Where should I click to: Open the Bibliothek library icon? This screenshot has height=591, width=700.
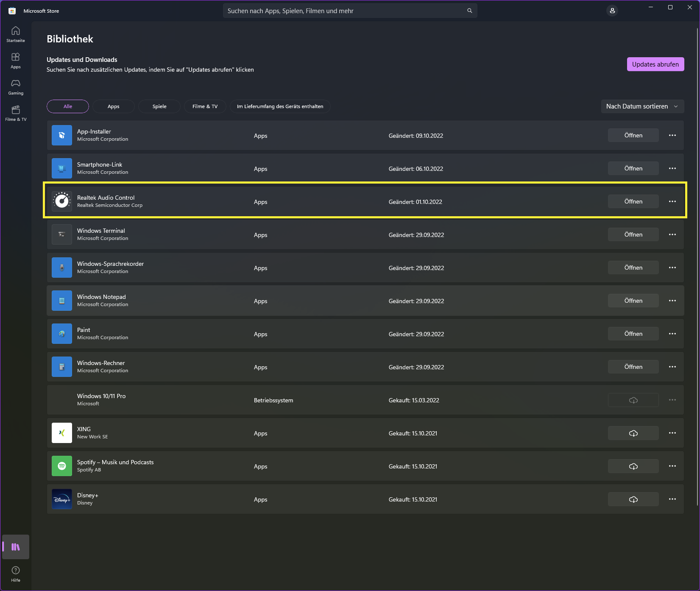pos(16,547)
